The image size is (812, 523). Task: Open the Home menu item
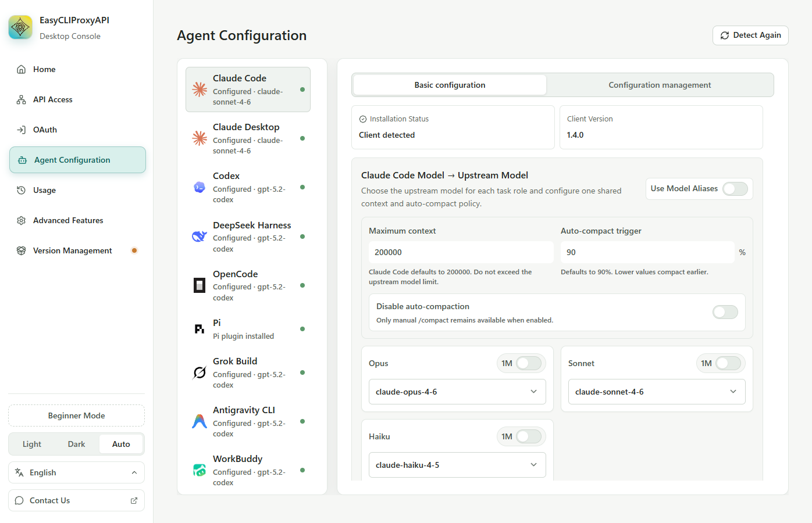[x=77, y=69]
